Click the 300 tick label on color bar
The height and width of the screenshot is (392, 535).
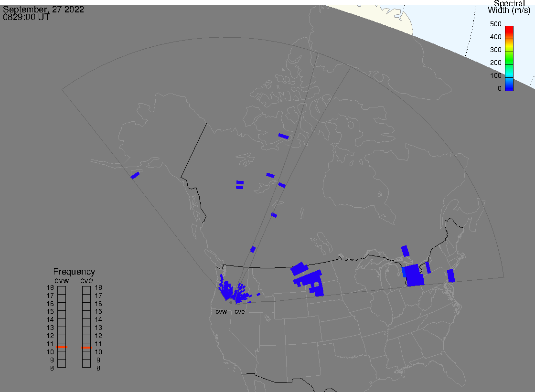click(x=495, y=50)
